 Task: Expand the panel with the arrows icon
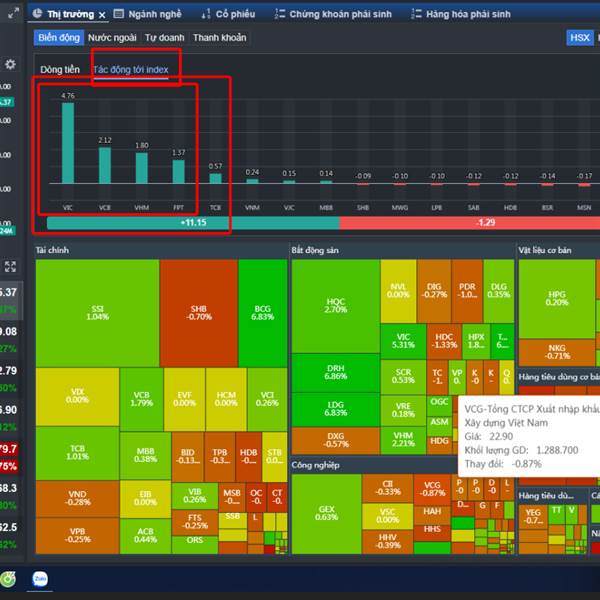(10, 266)
